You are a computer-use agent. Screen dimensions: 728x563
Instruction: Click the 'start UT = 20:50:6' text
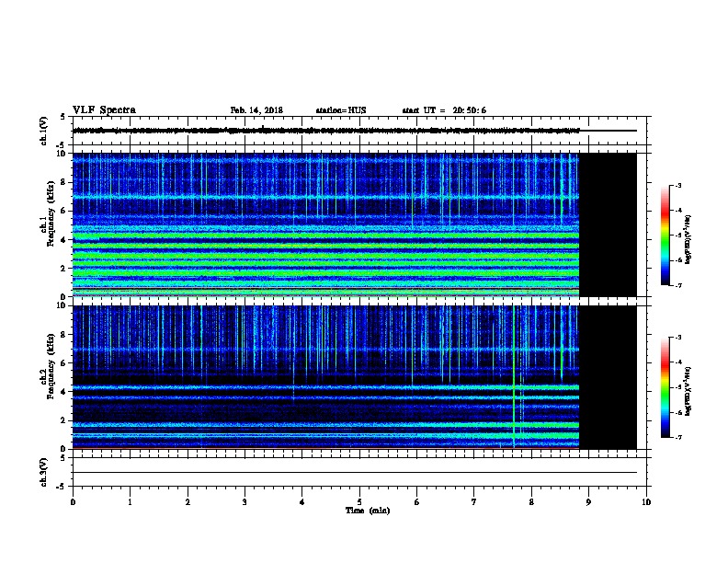tap(444, 110)
